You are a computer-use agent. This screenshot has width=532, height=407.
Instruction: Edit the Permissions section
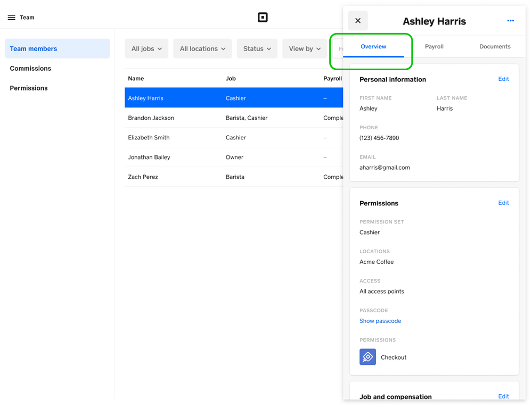503,203
